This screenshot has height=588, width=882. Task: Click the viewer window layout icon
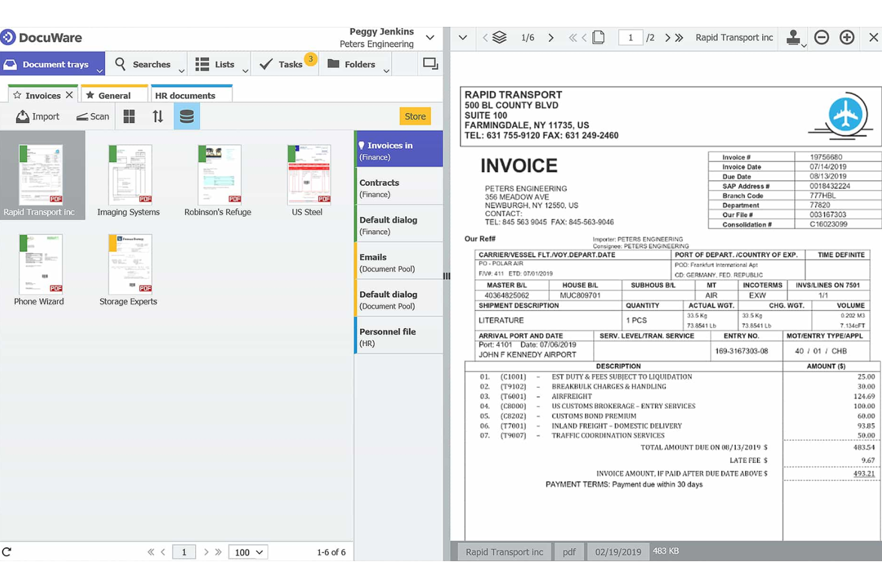click(x=430, y=63)
